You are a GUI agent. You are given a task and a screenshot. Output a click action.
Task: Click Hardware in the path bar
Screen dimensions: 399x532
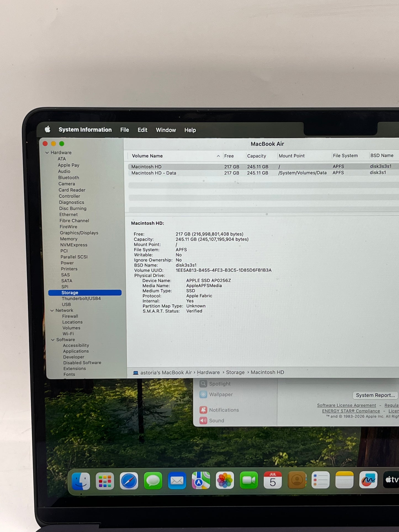point(208,372)
